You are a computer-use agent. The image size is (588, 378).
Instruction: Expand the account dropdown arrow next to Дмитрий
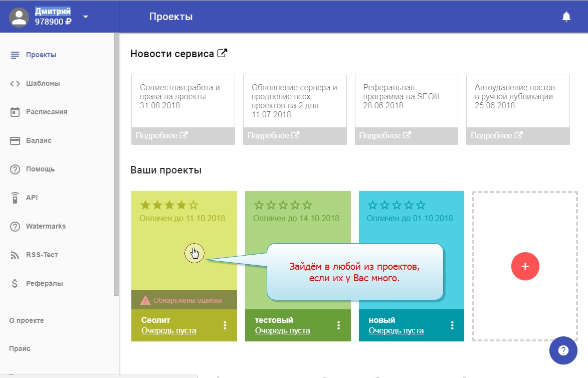click(x=85, y=17)
